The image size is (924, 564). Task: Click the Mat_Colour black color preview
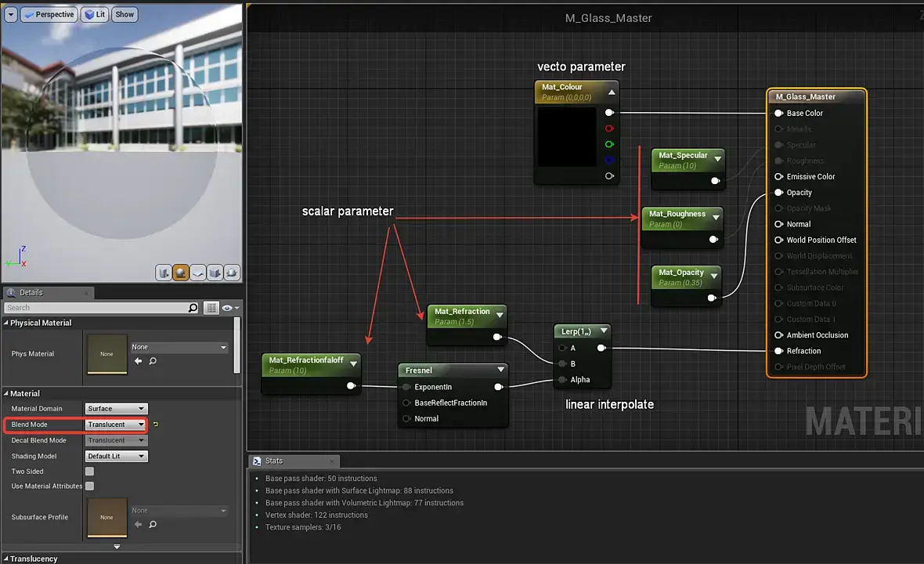567,137
